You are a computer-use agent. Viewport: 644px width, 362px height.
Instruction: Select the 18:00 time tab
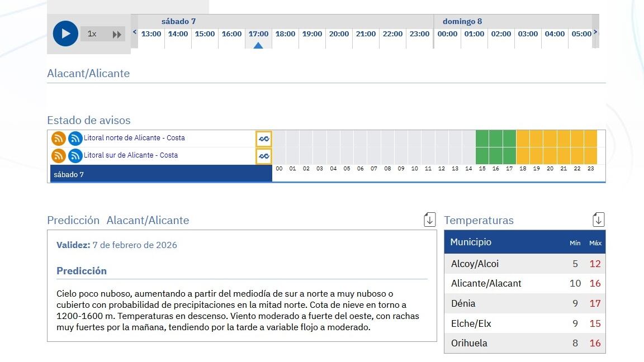(285, 34)
